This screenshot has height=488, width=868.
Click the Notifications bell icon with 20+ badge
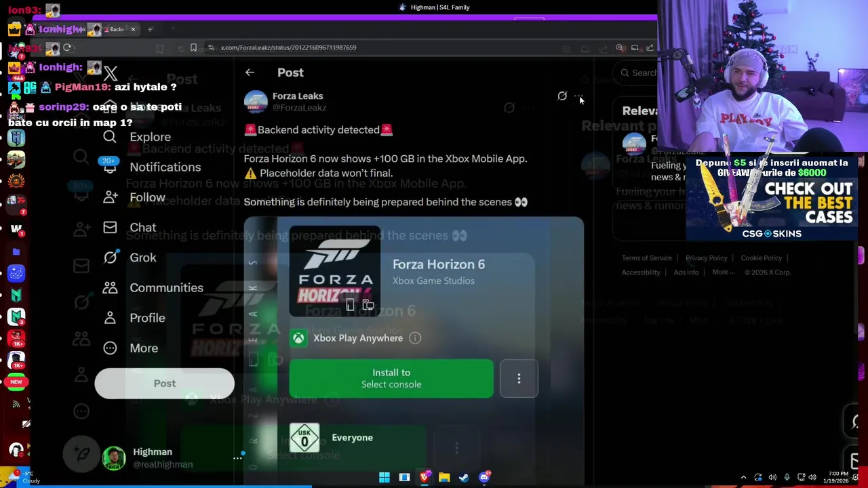click(110, 166)
